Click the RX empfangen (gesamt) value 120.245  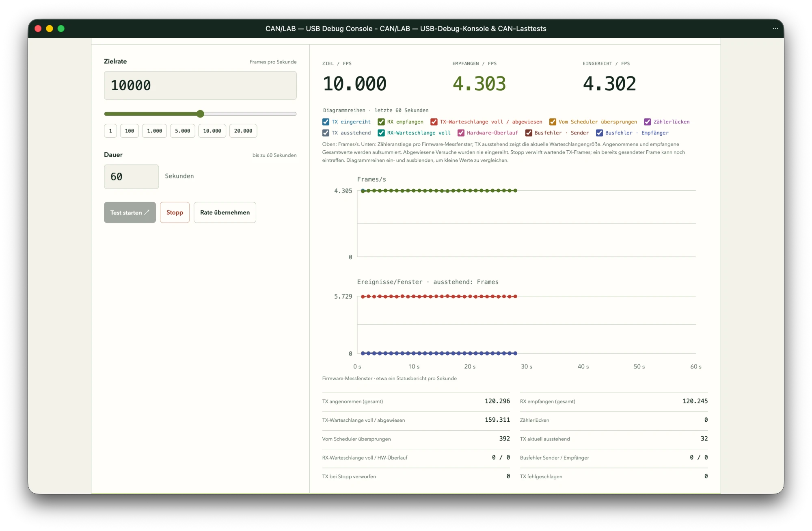(x=695, y=401)
